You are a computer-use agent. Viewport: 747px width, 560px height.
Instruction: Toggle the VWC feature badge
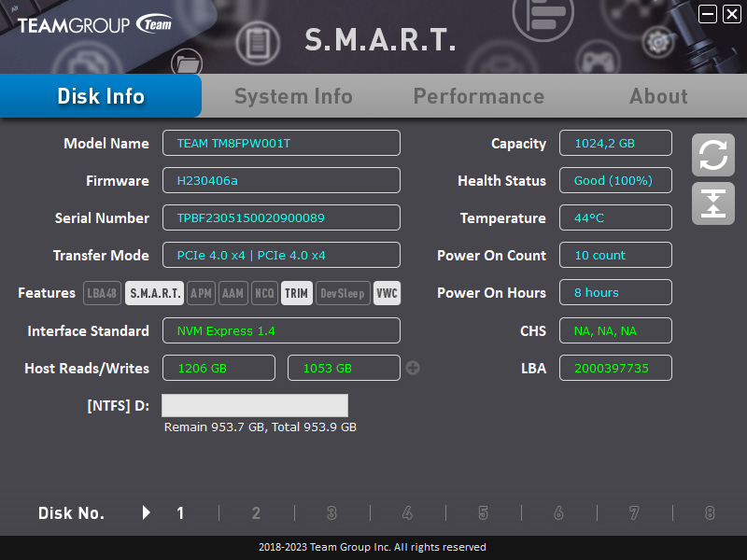[x=387, y=292]
